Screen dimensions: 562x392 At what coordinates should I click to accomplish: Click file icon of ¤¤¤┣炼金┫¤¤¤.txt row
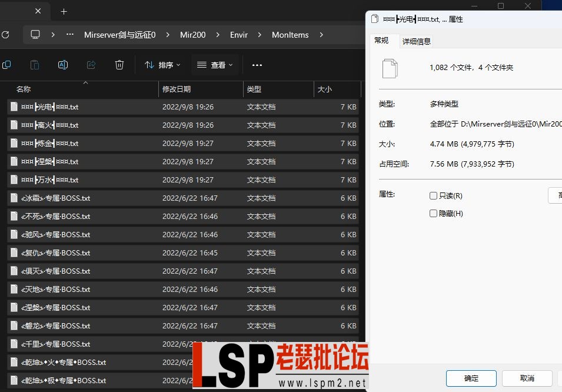coord(14,143)
